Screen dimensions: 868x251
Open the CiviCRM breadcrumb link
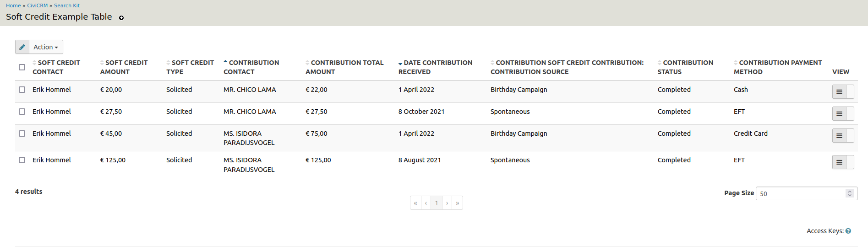coord(37,5)
